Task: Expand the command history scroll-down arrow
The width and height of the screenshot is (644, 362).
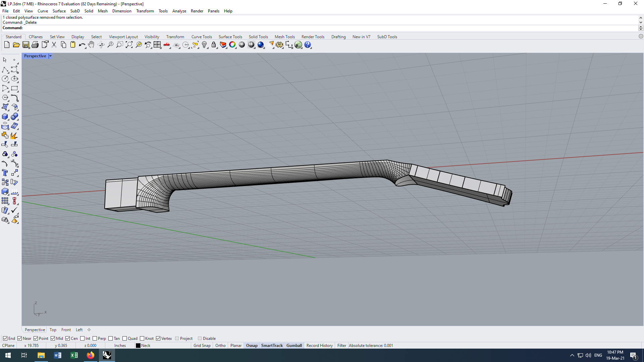Action: 641,22
